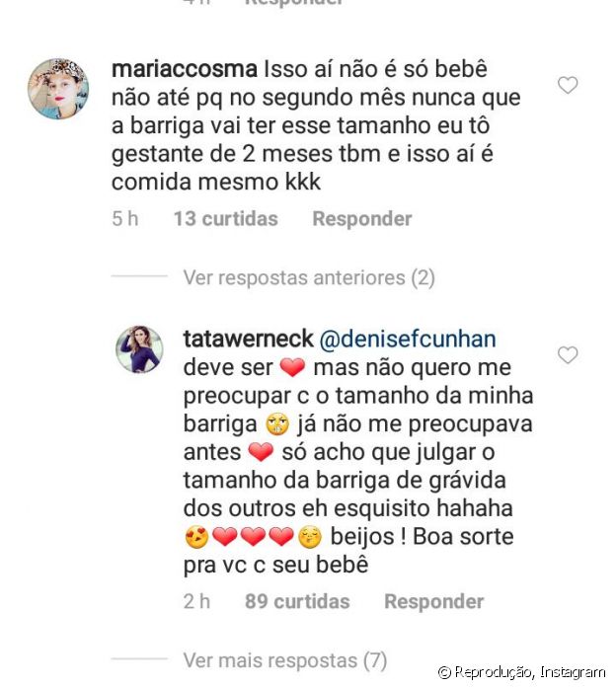Click the "5 h" timestamp
616x687 pixels.
[123, 219]
